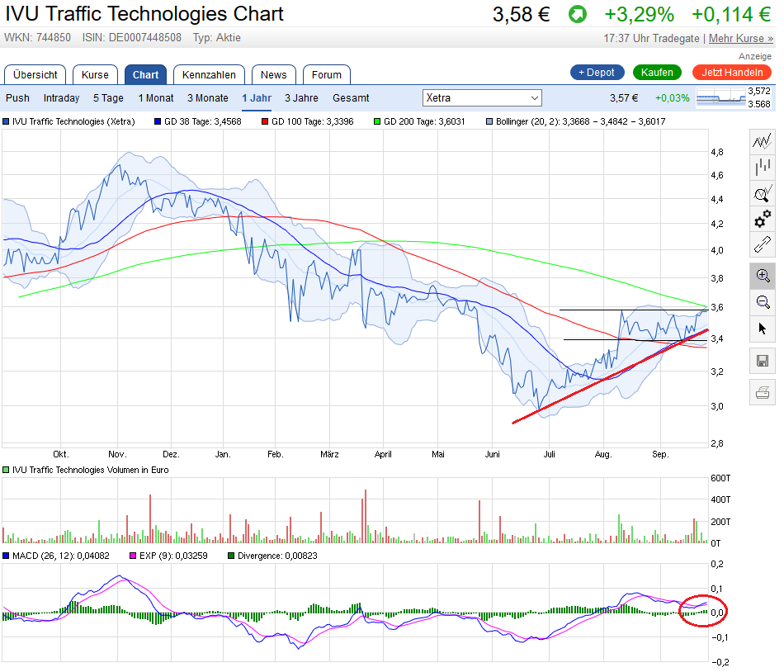Screen dimensions: 784x672
Task: Click the zoom out magnifier tool
Action: point(763,302)
